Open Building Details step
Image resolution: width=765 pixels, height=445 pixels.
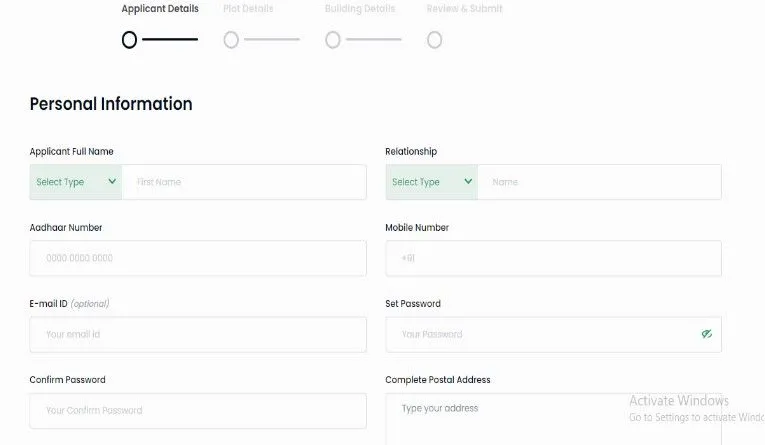359,9
